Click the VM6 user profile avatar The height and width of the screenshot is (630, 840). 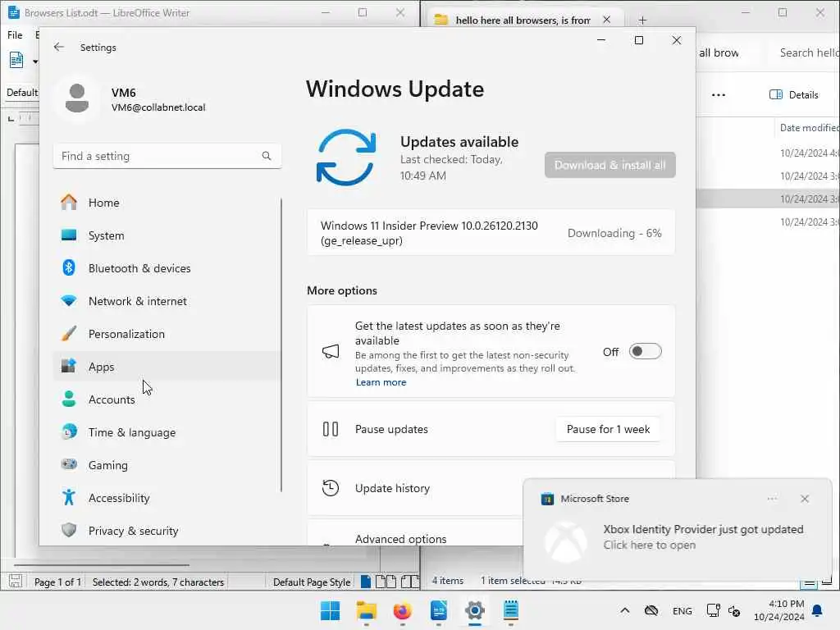tap(77, 98)
